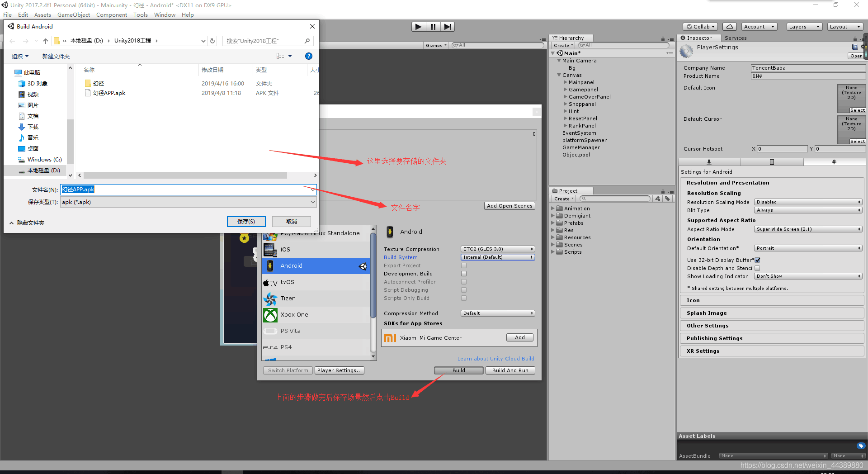Switch to Android settings tab in Inspector

point(834,162)
